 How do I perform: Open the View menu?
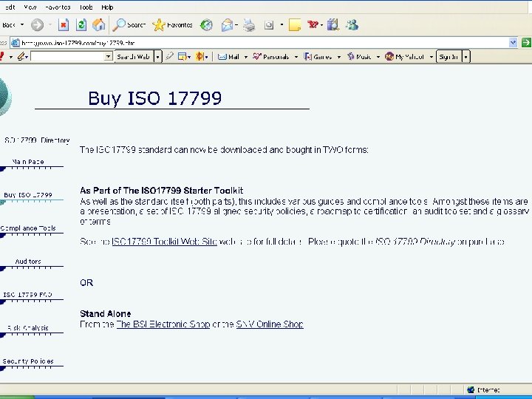30,7
